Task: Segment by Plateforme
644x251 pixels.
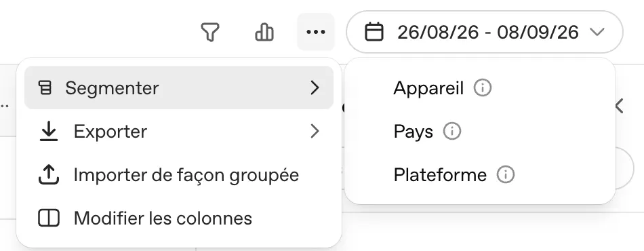Action: (x=440, y=175)
